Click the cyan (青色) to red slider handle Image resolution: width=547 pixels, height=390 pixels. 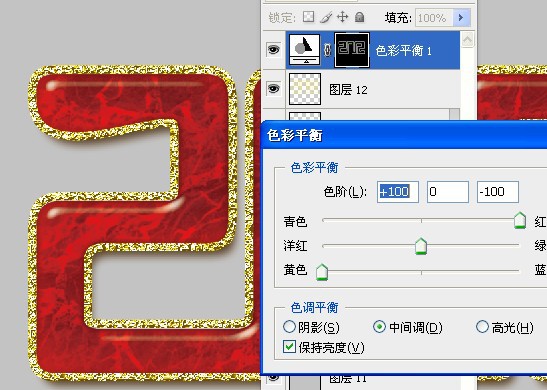[520, 220]
